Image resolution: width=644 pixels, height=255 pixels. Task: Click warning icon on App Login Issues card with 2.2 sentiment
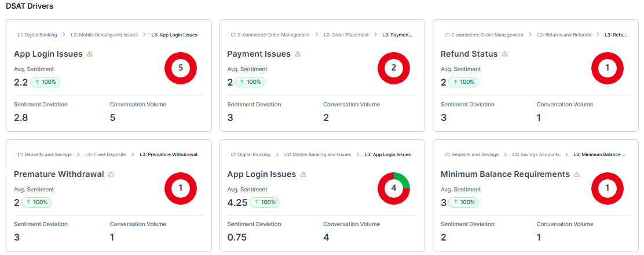click(89, 54)
